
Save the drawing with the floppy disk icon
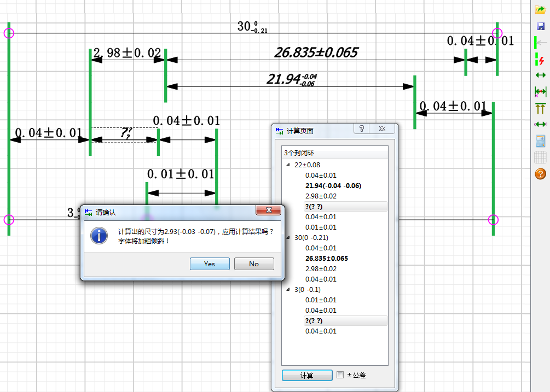[x=540, y=26]
